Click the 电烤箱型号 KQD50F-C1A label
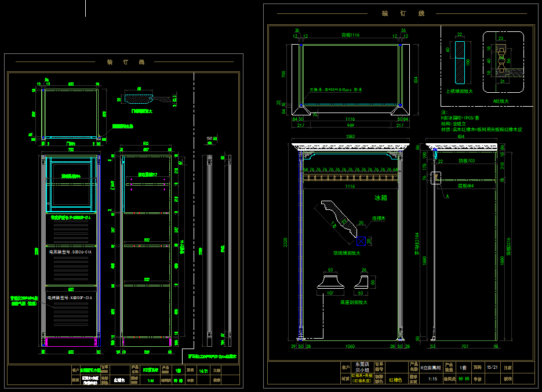Image resolution: width=542 pixels, height=392 pixels. pos(71,297)
